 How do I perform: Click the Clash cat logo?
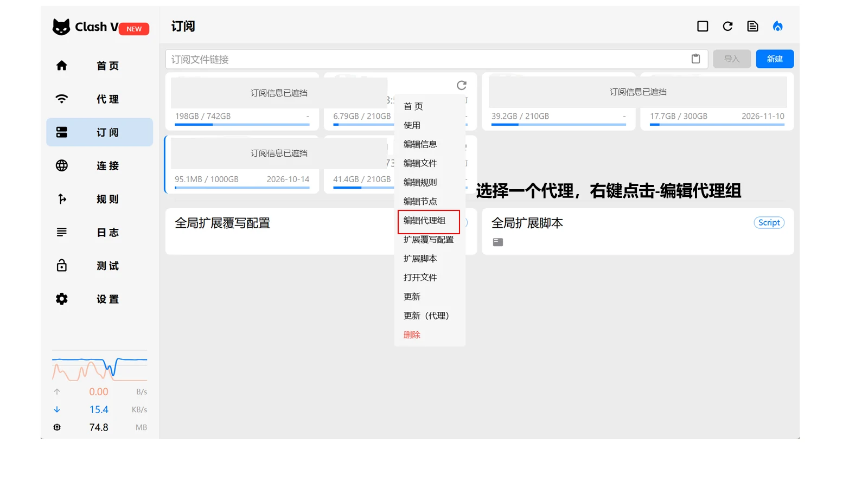click(x=61, y=27)
